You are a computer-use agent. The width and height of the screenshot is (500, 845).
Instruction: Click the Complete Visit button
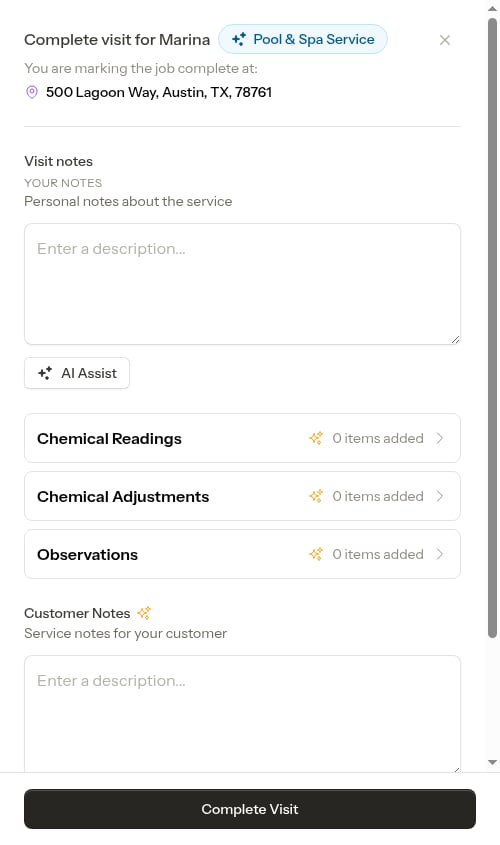[x=250, y=809]
